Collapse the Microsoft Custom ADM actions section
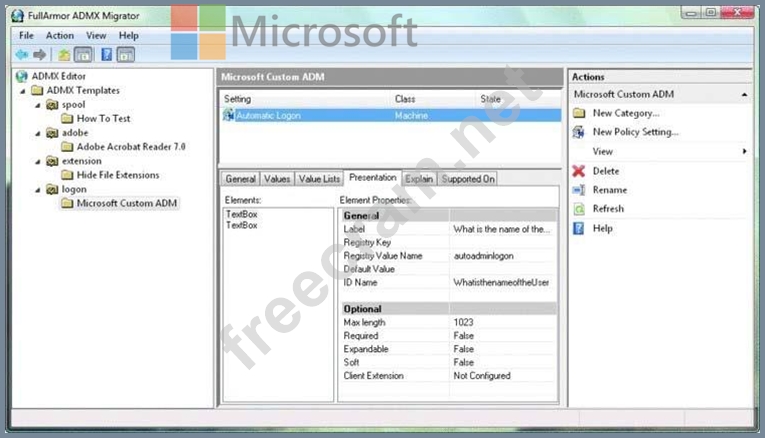Viewport: 765px width, 438px height. coord(744,94)
